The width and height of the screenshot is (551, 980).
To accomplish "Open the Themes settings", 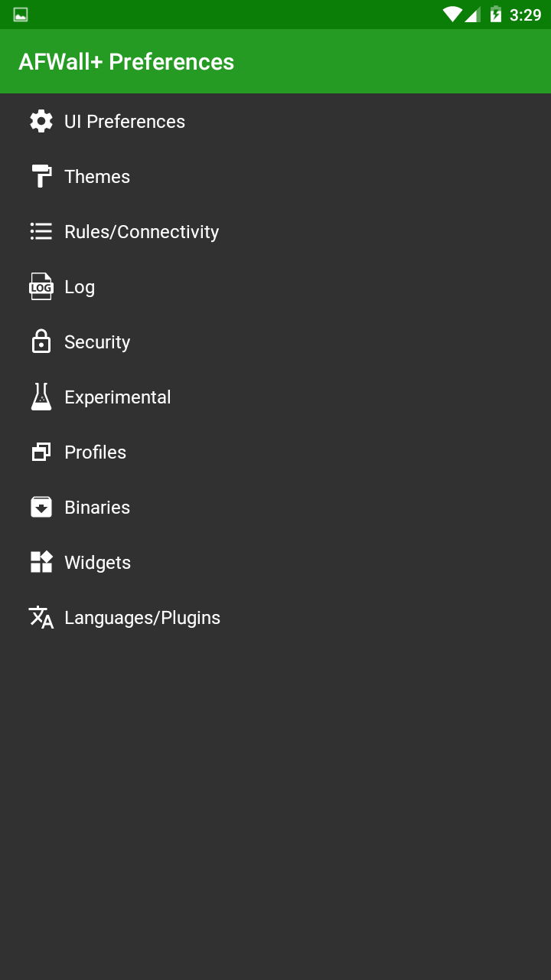I will (97, 177).
